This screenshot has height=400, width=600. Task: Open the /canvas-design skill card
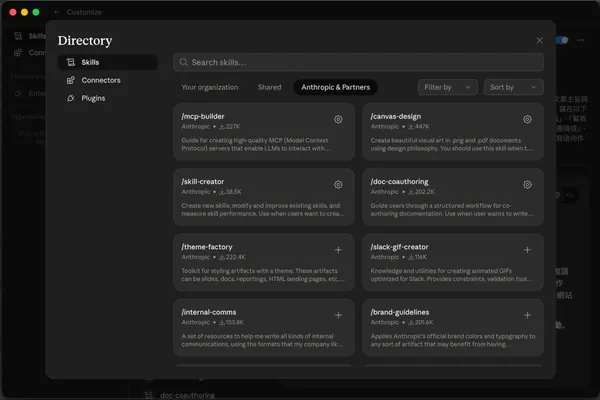(453, 131)
